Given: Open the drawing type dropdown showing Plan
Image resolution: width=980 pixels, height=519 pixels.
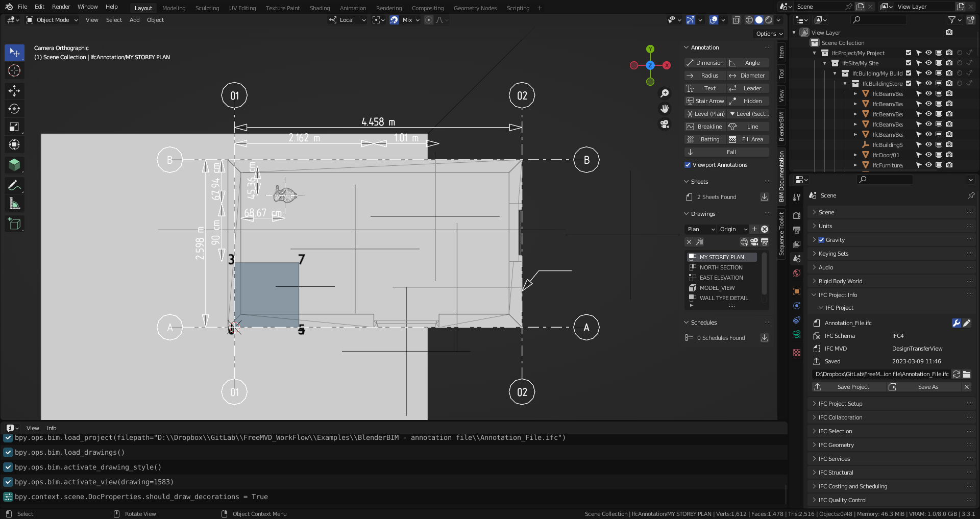Looking at the screenshot, I should pos(700,229).
